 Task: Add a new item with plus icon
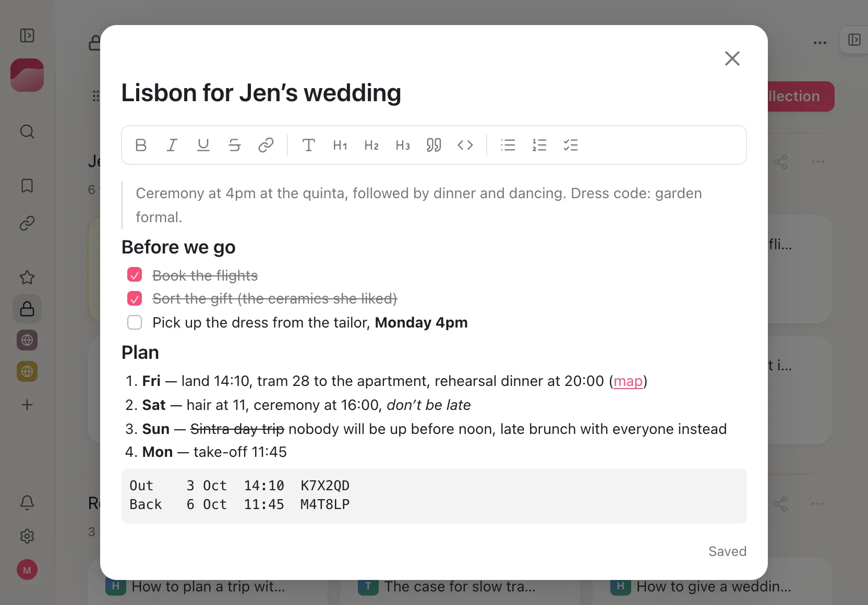(27, 405)
